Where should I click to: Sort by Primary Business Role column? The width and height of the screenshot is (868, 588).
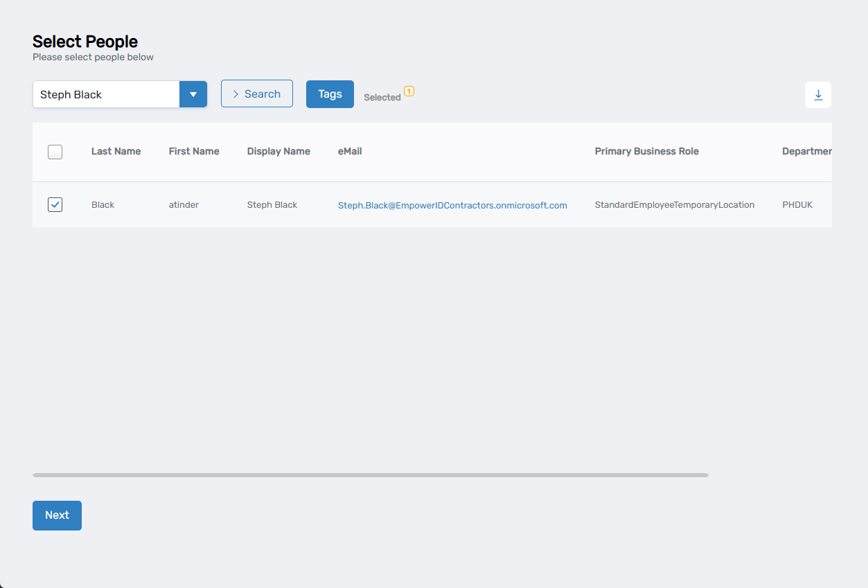click(646, 152)
